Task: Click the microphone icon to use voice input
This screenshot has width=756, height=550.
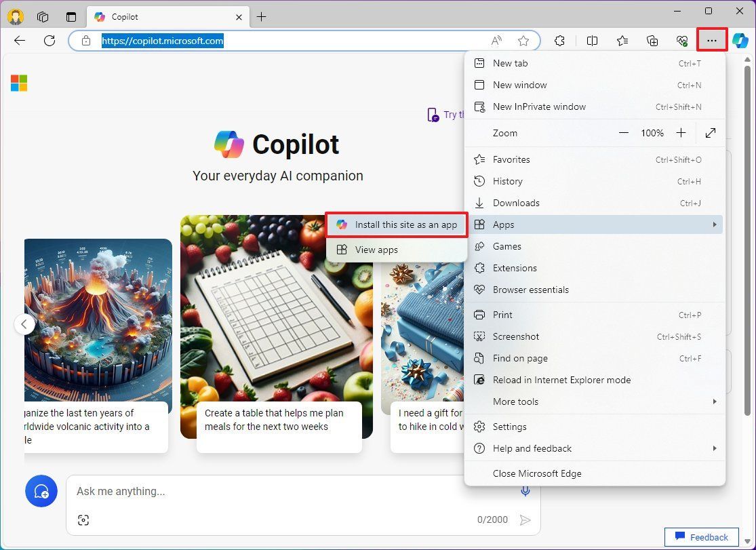Action: click(525, 491)
